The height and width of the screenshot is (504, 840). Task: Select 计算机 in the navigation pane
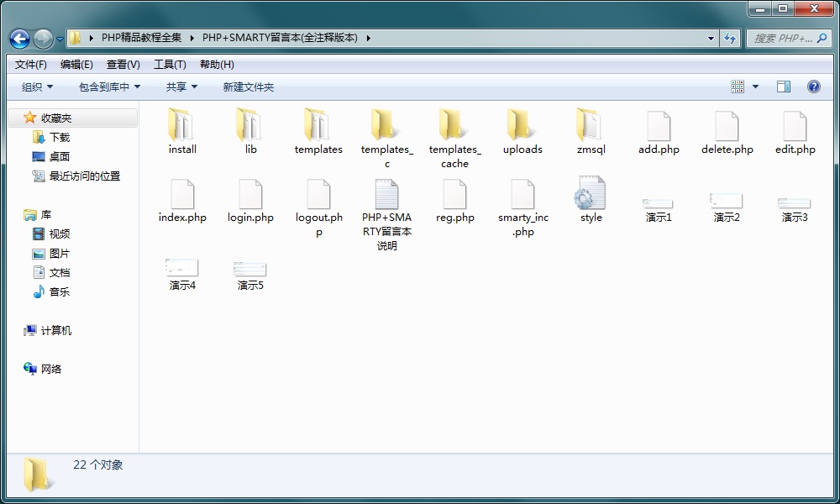[x=55, y=330]
